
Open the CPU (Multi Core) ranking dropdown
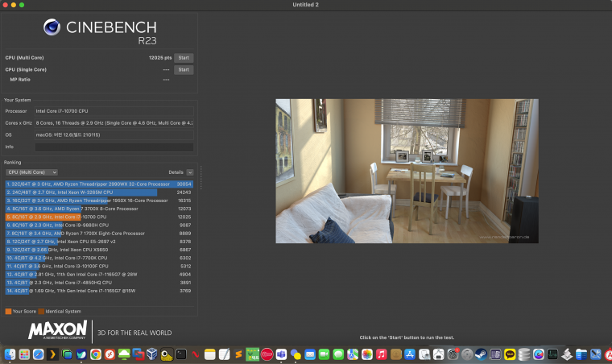click(32, 172)
